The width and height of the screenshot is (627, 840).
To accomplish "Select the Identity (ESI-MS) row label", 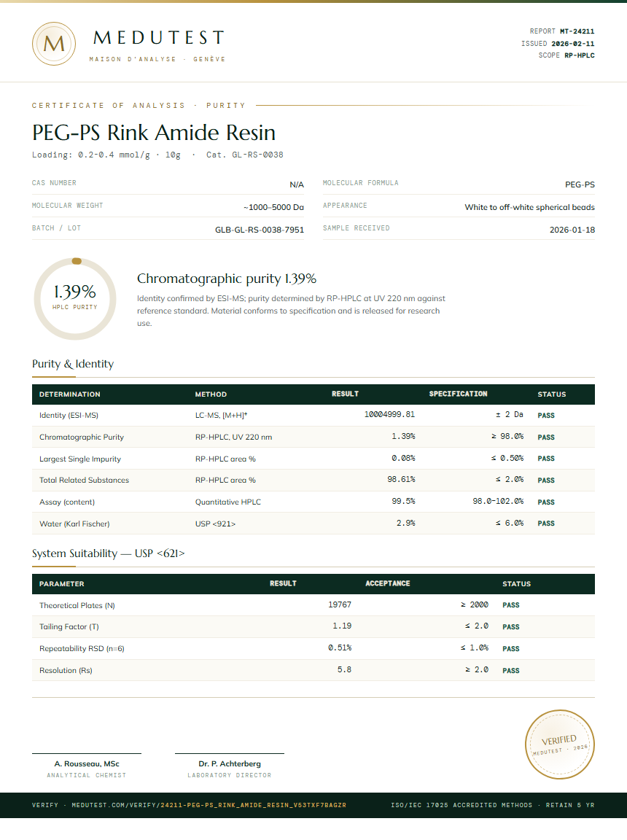I will tap(69, 415).
